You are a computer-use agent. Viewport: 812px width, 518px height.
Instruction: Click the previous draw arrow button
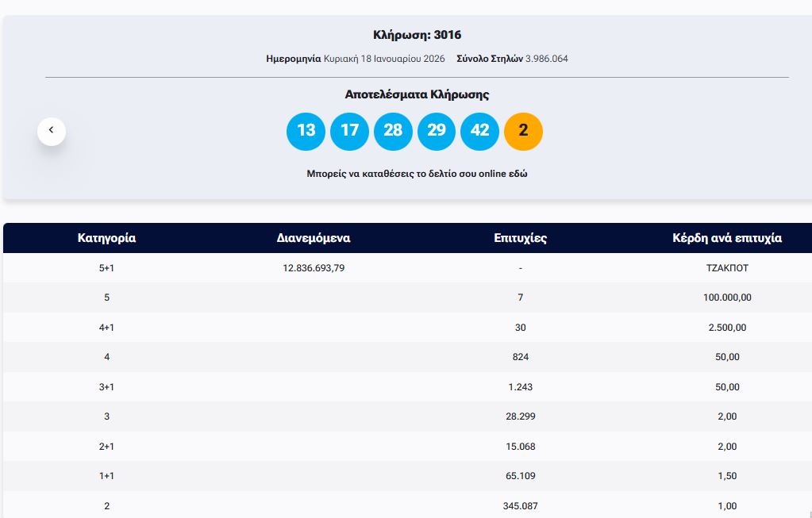52,131
